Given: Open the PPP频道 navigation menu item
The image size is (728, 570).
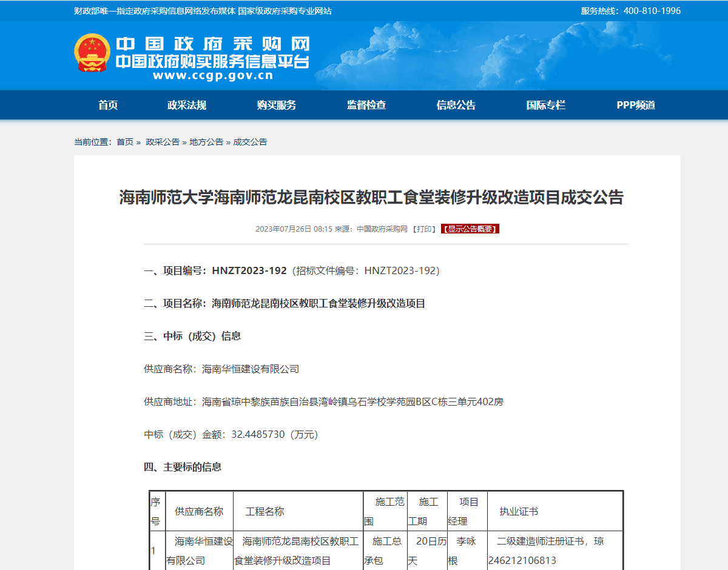Looking at the screenshot, I should 636,105.
